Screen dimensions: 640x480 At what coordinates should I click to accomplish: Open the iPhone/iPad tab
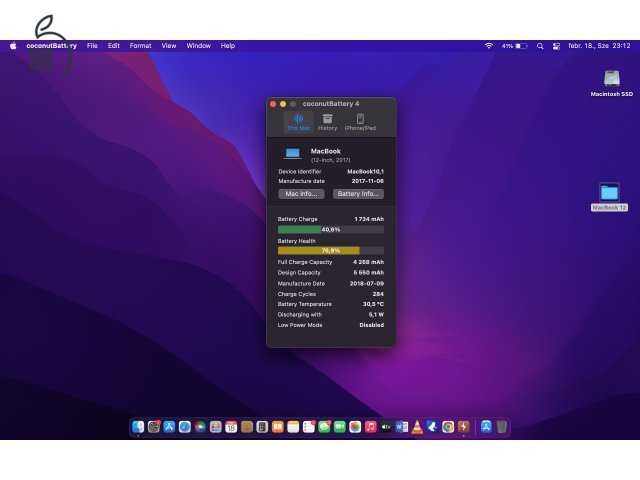point(360,122)
